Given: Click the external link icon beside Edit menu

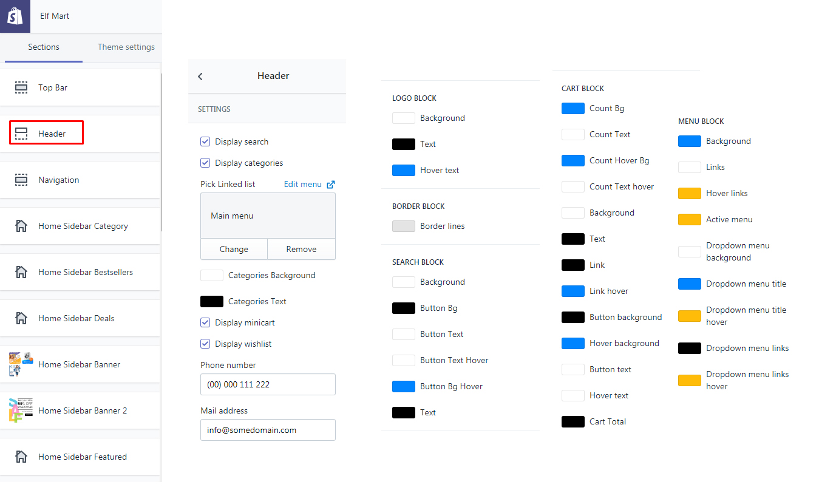Looking at the screenshot, I should coord(330,183).
